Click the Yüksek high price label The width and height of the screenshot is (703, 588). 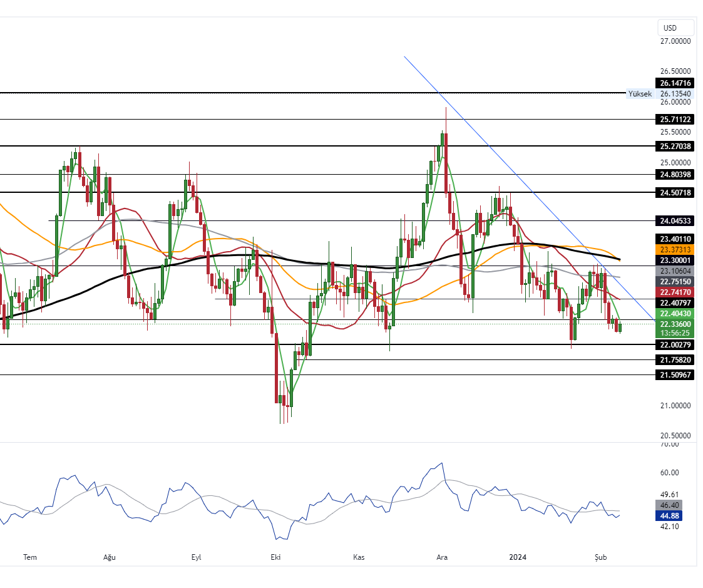click(640, 94)
